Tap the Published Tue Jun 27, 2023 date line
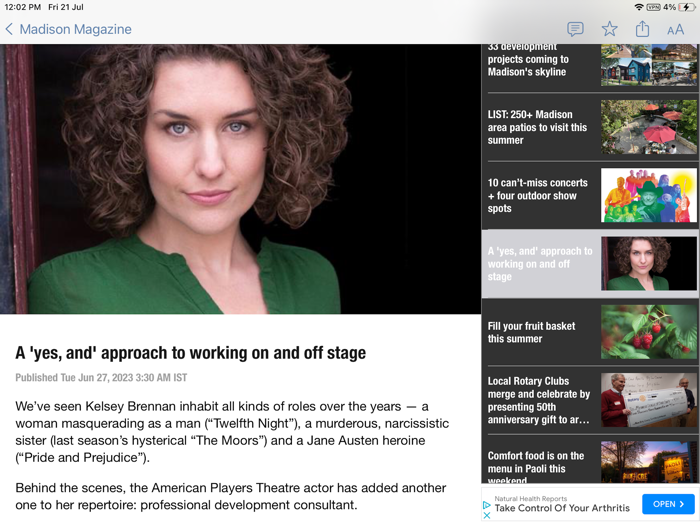 [101, 378]
